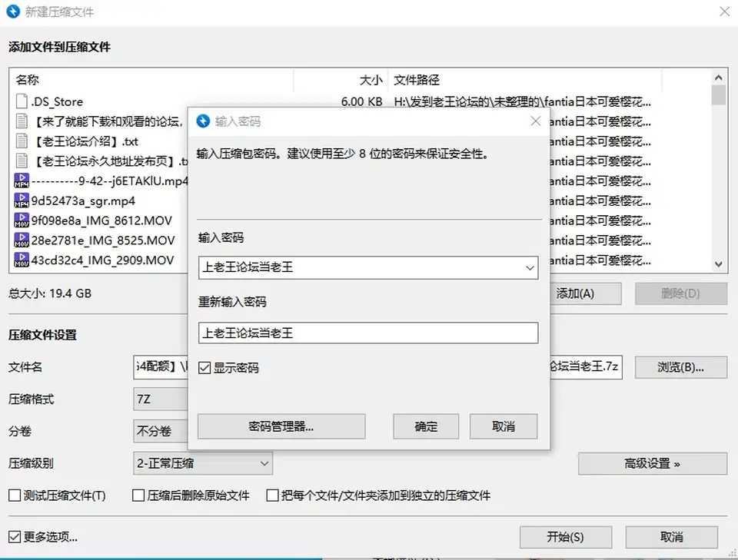Click the MOV icon of 43cd32c4_IMG_2909.MOV
The width and height of the screenshot is (738, 560).
coord(22,260)
